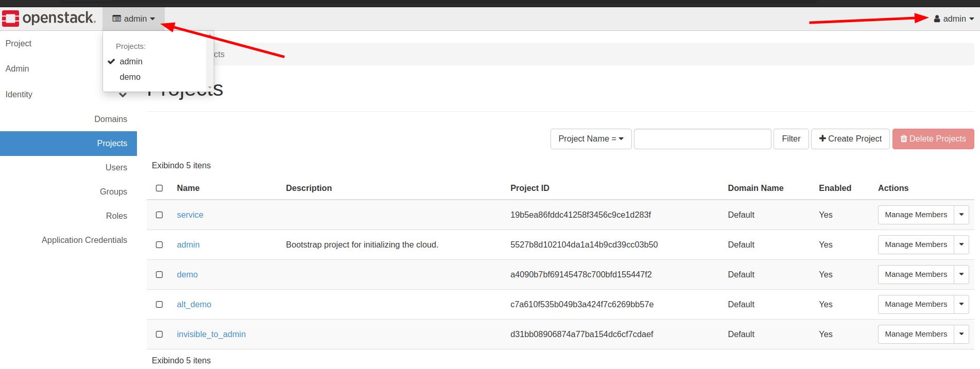
Task: Go to Application Credentials in sidebar
Action: pos(84,240)
